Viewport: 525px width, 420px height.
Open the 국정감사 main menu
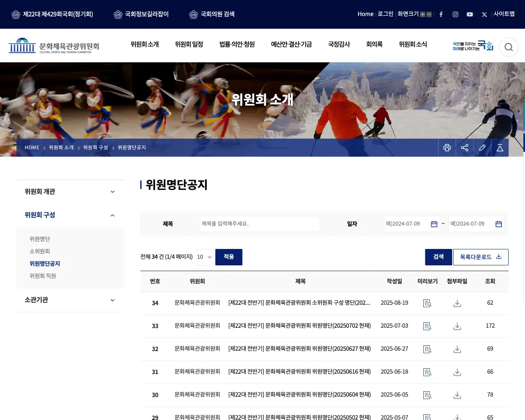339,44
